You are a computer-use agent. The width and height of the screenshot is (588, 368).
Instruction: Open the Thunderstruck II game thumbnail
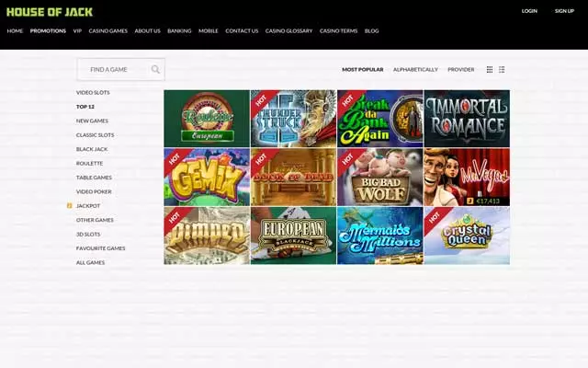[x=293, y=119]
